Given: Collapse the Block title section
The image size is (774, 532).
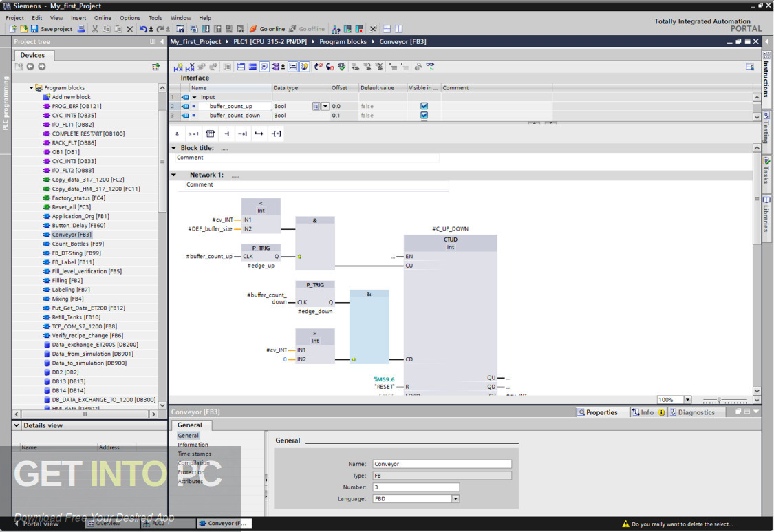Looking at the screenshot, I should [x=174, y=148].
